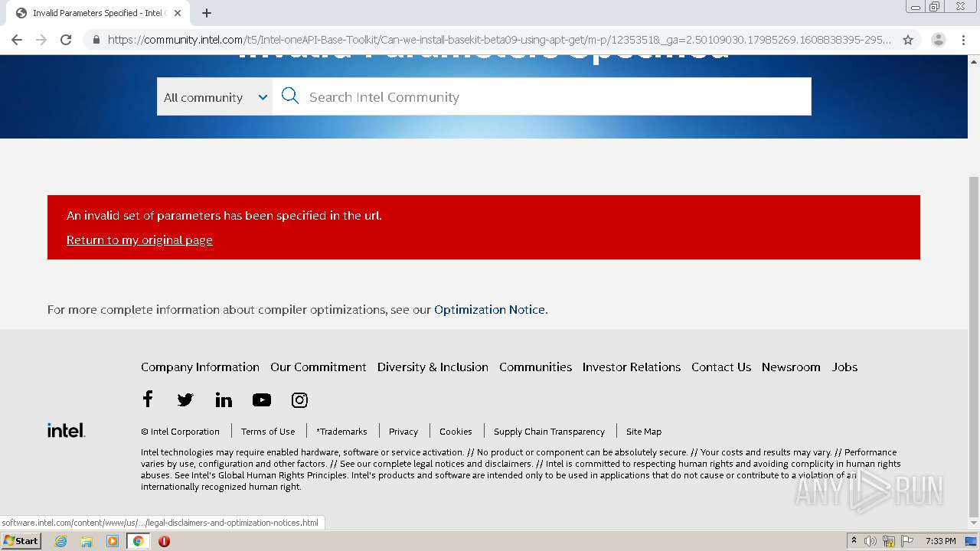Viewport: 980px width, 551px height.
Task: Click the search magnifier icon
Action: pos(290,96)
